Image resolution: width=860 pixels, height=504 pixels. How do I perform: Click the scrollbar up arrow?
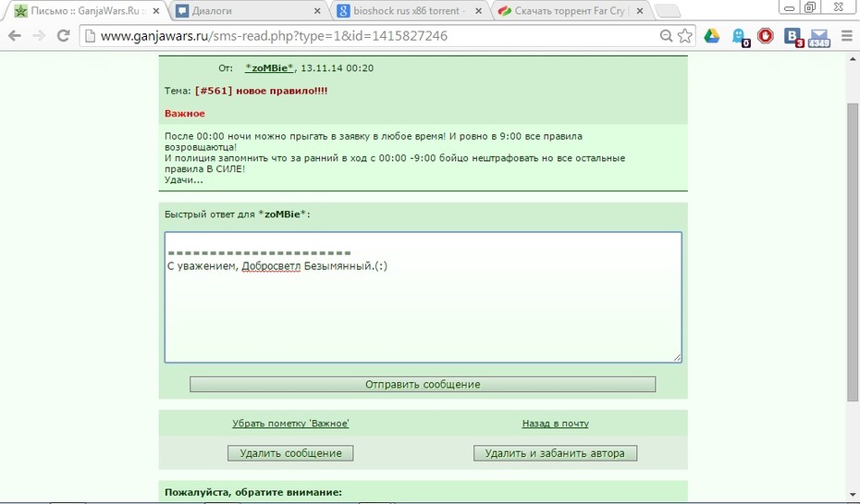point(853,58)
